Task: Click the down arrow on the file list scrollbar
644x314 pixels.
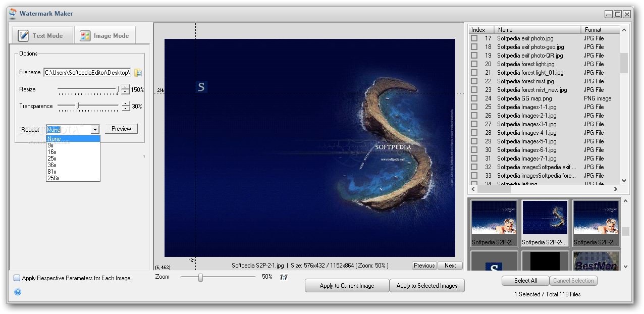Action: (624, 181)
